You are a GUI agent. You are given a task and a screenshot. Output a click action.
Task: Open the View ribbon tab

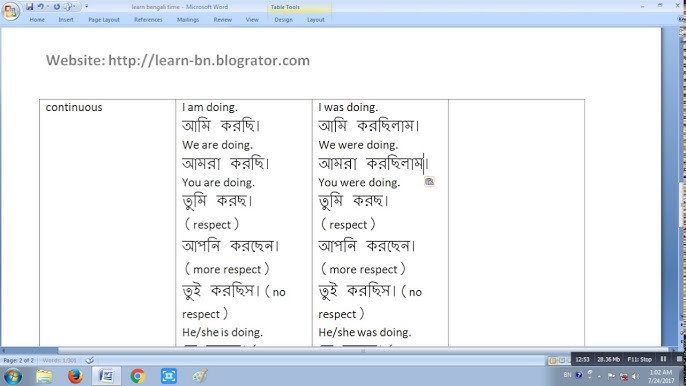point(252,20)
